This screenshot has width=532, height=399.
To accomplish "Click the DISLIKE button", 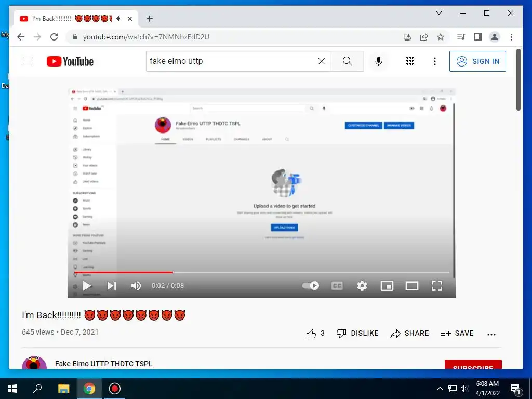I will [x=357, y=333].
